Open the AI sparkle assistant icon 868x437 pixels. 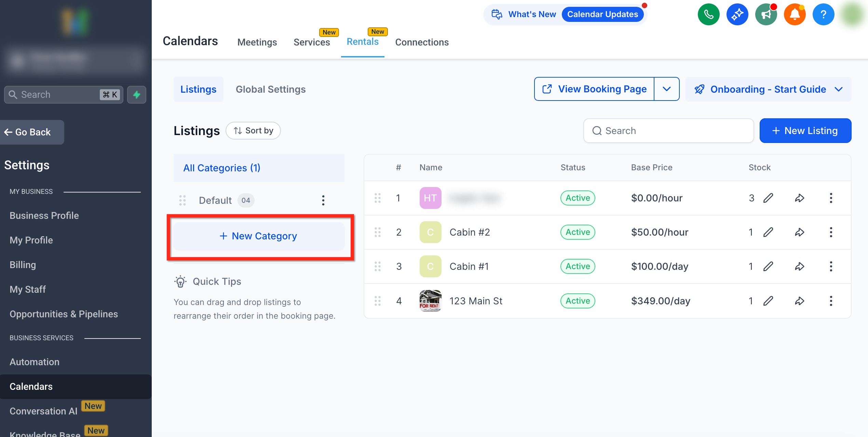click(x=737, y=14)
